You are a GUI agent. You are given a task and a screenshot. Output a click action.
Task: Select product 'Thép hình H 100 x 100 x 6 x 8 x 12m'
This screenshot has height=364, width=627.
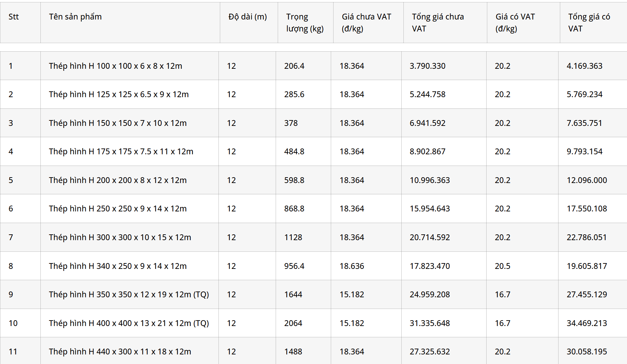pyautogui.click(x=115, y=66)
